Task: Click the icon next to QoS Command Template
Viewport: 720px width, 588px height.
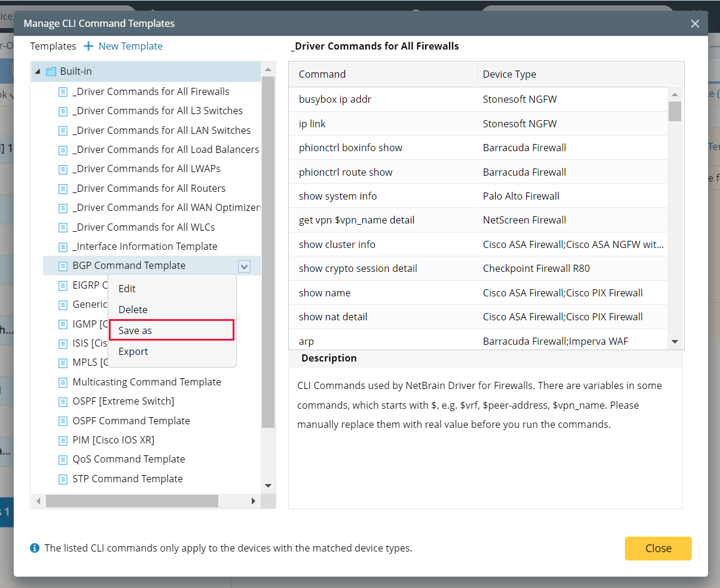Action: tap(63, 459)
